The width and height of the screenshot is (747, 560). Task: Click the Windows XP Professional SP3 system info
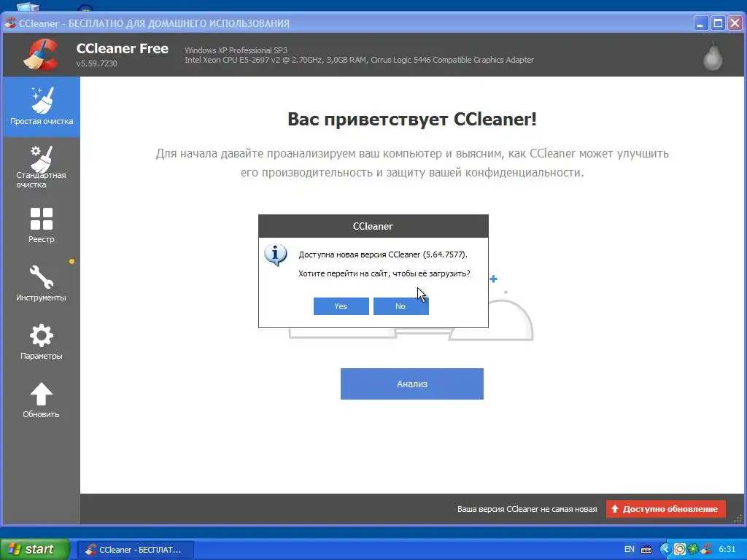236,50
